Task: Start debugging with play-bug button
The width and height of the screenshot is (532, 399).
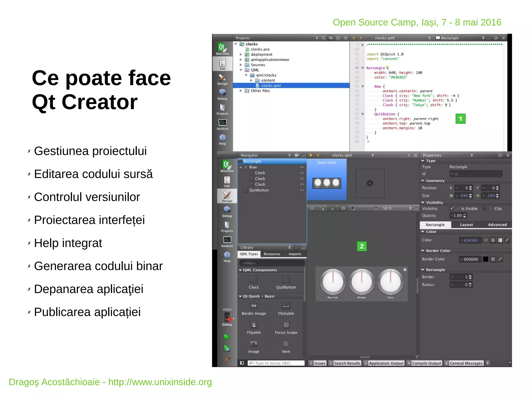Action: click(x=227, y=348)
